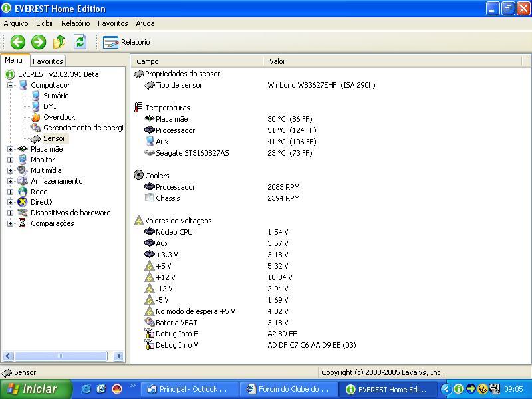Expand the Comparações tree node
Screen dimensions: 532x399
[10, 223]
